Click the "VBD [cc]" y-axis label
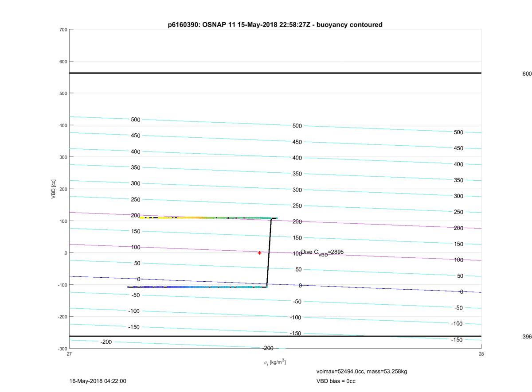This screenshot has height=392, width=532. [x=53, y=189]
